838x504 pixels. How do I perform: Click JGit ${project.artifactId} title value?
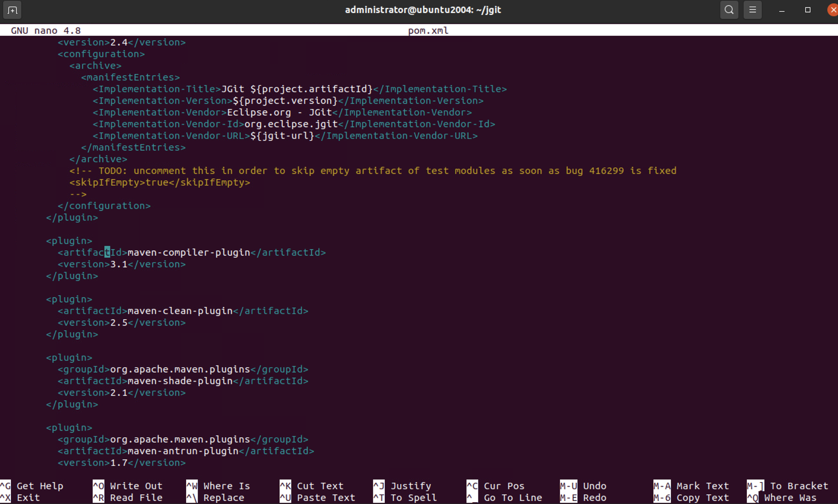point(297,89)
